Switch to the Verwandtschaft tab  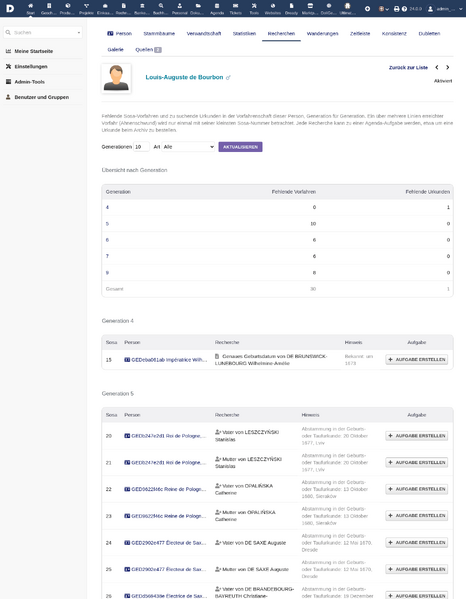pos(204,34)
